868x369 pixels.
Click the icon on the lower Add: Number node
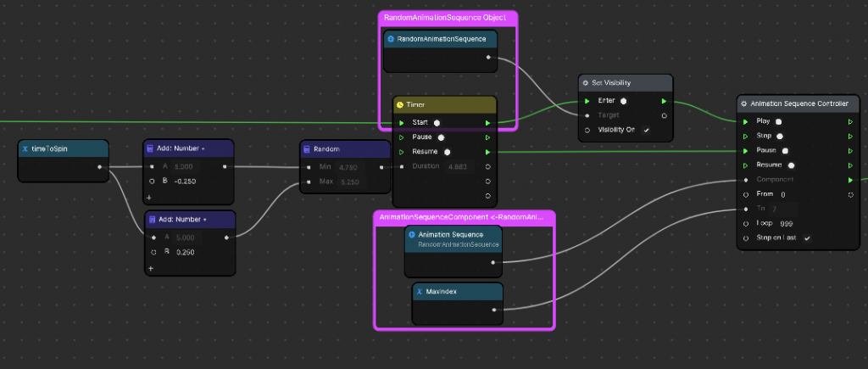click(x=153, y=220)
